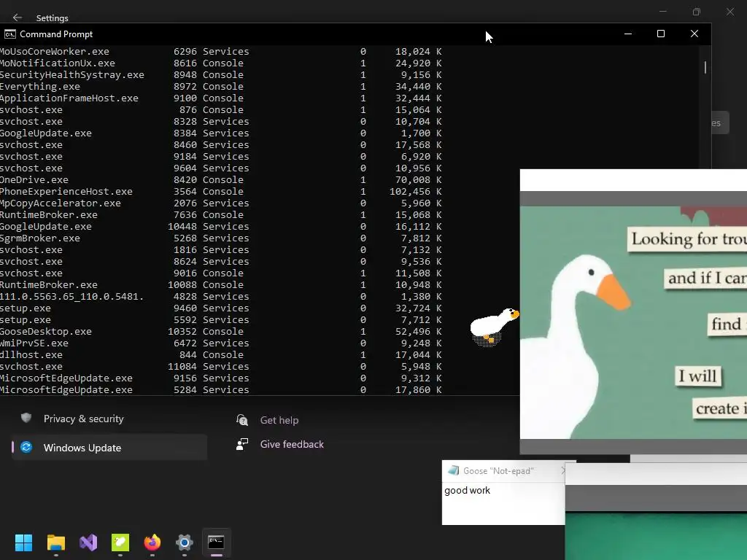Click the Goose Not-epad window icon
The height and width of the screenshot is (560, 747).
click(x=454, y=470)
